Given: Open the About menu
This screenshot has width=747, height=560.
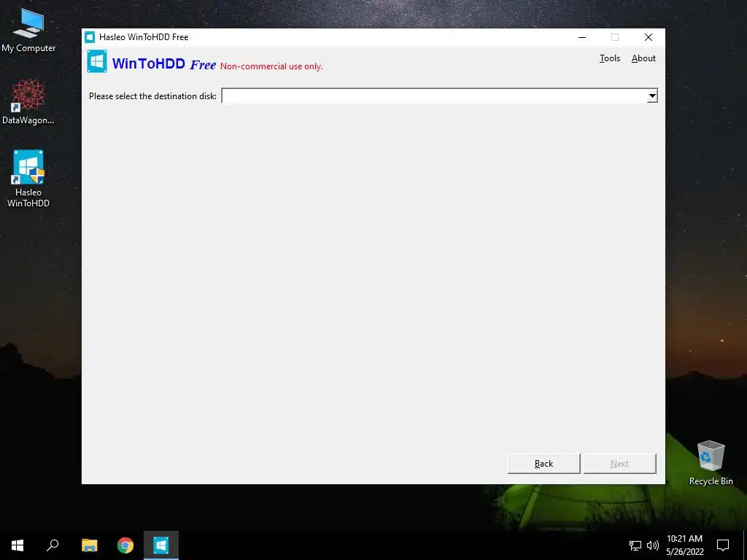Looking at the screenshot, I should [x=643, y=58].
